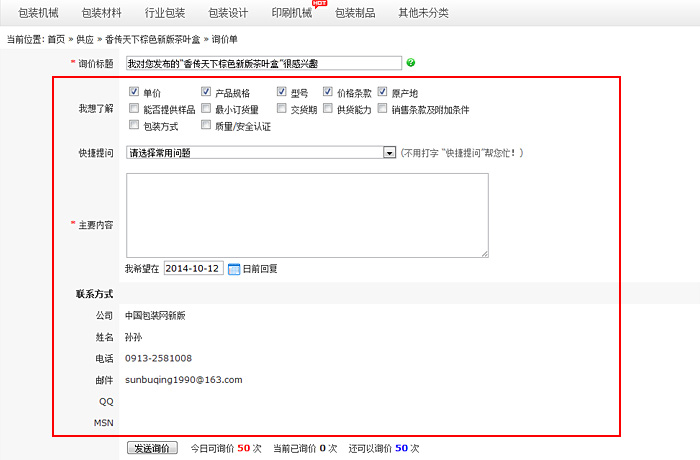Enable the 能否提供样品 checkbox
Screen dimensions: 700x460
pos(135,109)
